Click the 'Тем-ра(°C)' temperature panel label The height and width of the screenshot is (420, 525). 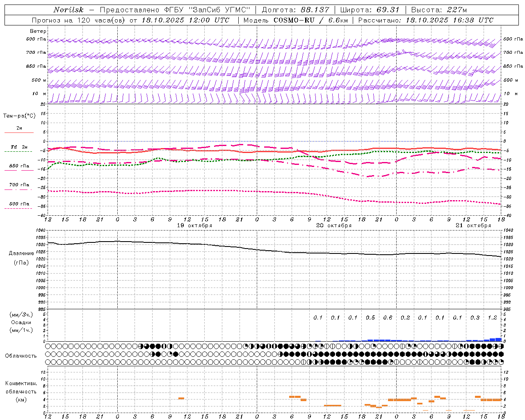click(x=19, y=116)
